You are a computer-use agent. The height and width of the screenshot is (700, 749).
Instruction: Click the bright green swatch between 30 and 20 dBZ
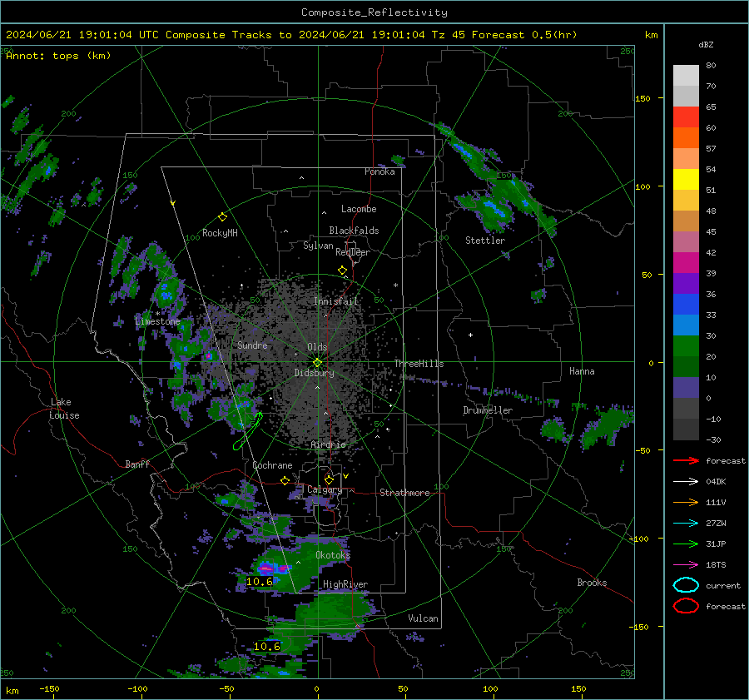[686, 345]
